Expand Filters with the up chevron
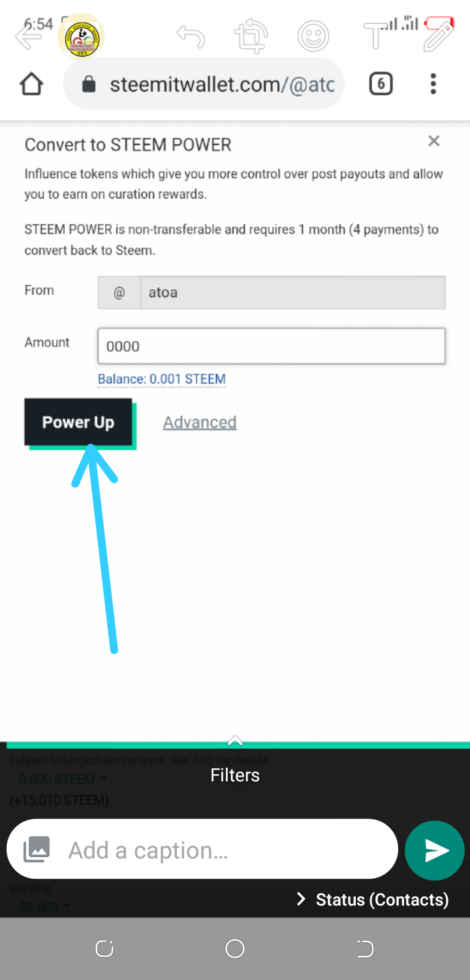Viewport: 470px width, 980px height. (235, 741)
